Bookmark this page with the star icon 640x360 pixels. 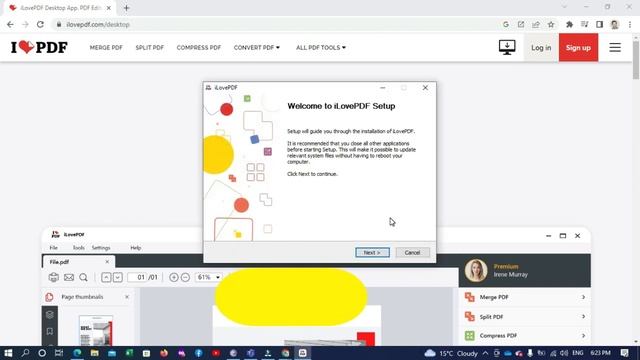(x=551, y=24)
